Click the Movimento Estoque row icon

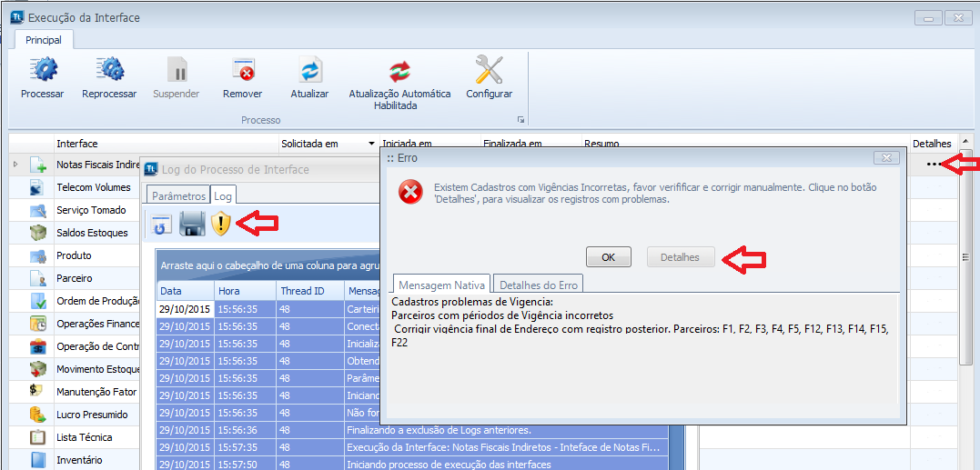click(x=38, y=369)
